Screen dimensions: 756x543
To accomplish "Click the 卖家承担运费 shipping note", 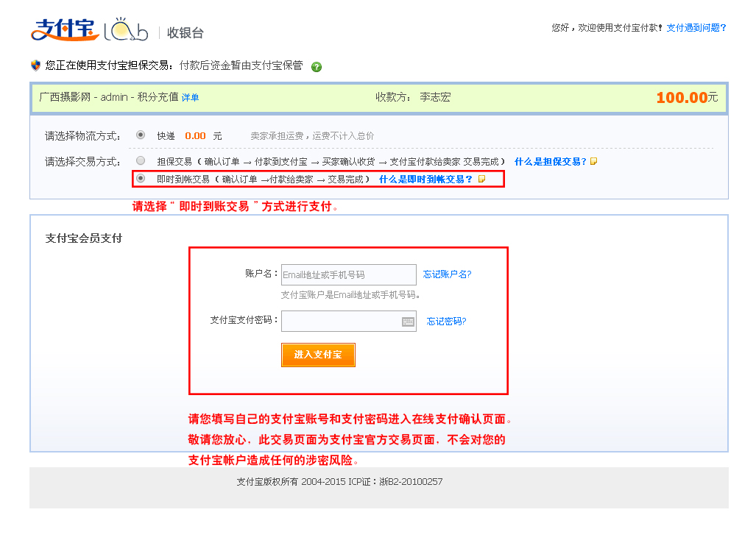I will coord(312,136).
